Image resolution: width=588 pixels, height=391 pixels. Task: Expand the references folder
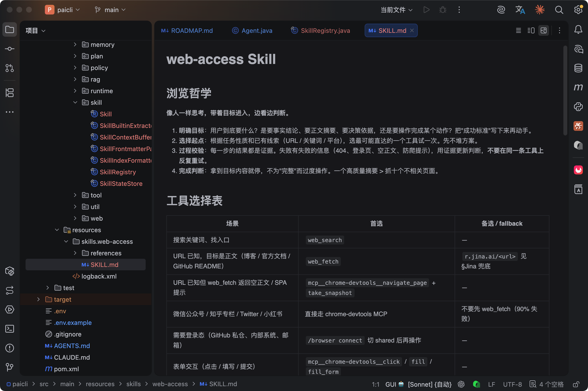[x=75, y=253]
